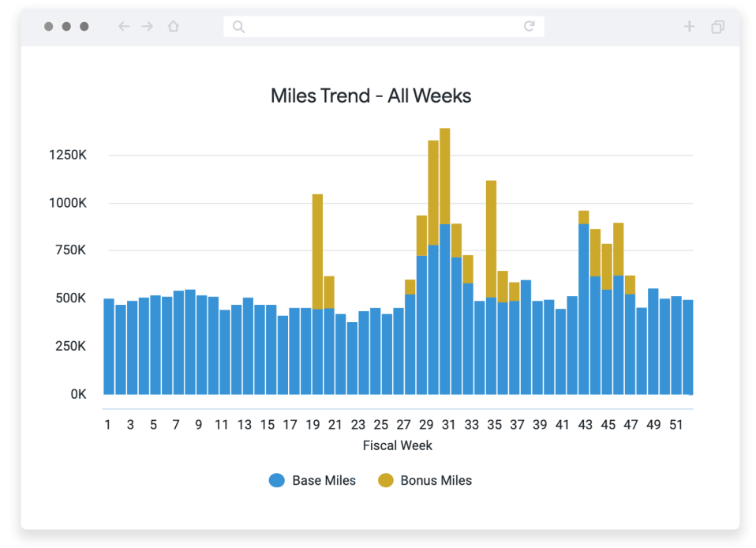
Task: Click the x-axis label for week 43
Action: 586,425
